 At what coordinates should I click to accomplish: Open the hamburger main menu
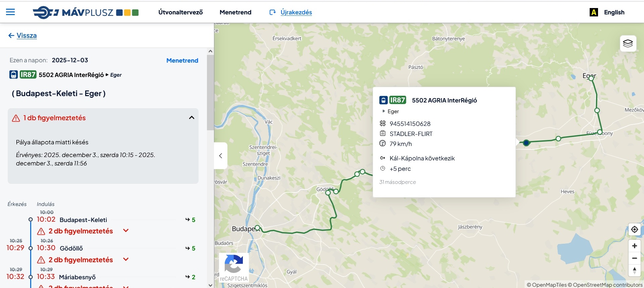10,12
